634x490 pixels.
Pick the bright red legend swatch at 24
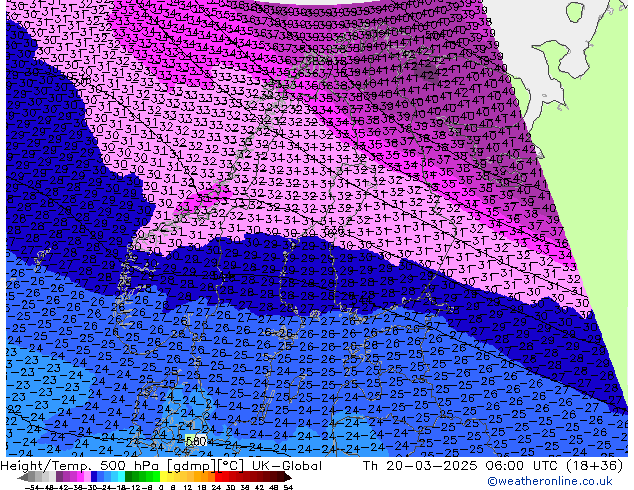[218, 477]
